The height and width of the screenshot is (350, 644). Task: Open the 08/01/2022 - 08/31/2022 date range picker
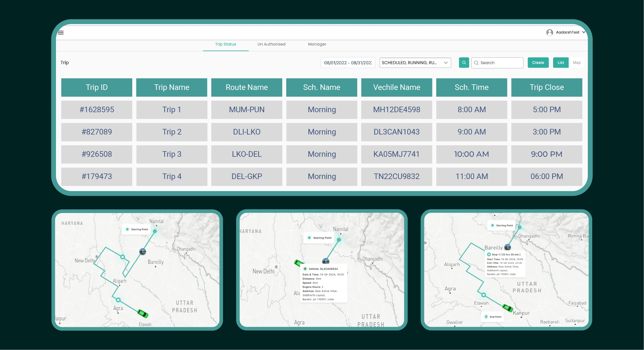tap(348, 63)
